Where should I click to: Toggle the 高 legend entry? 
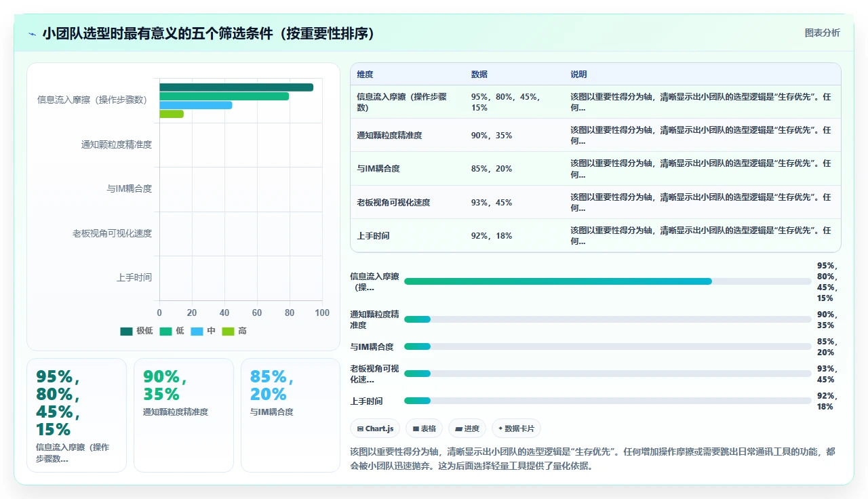point(234,331)
